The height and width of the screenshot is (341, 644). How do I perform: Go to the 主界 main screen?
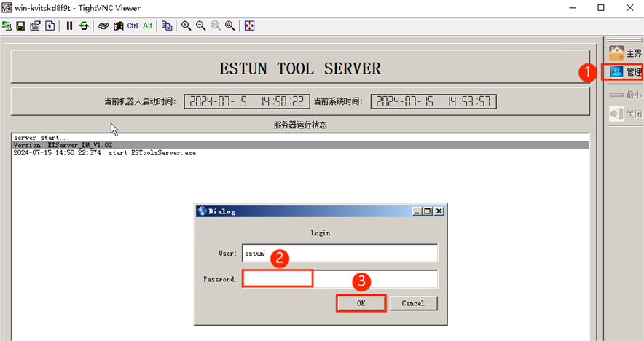coord(625,53)
